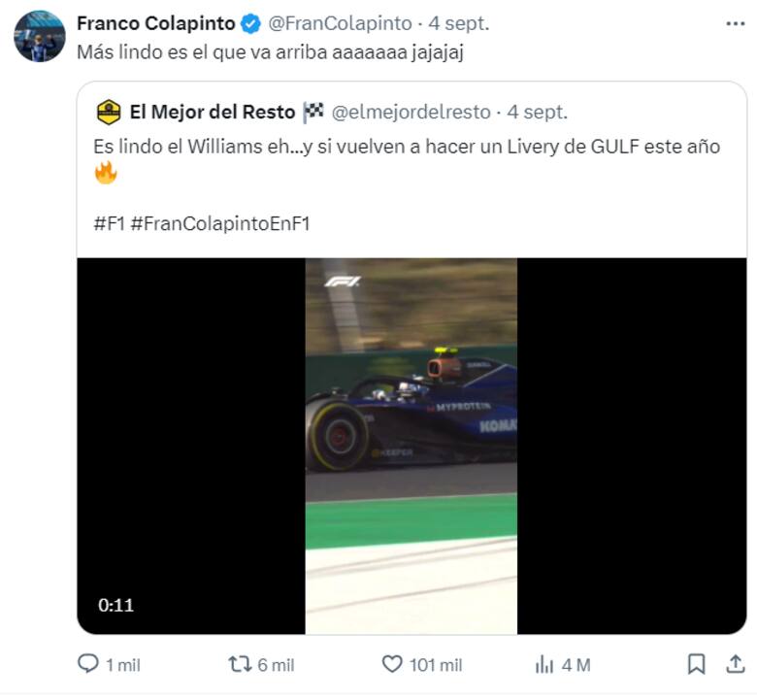The height and width of the screenshot is (700, 757).
Task: Click the @elmejordelresto handle
Action: pos(411,113)
